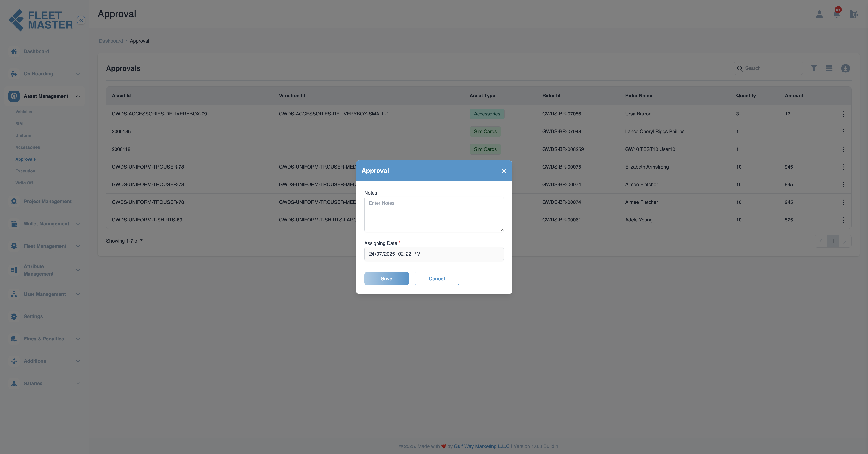Open row actions for GW10 TEST10 User10
The width and height of the screenshot is (868, 454).
coord(843,149)
